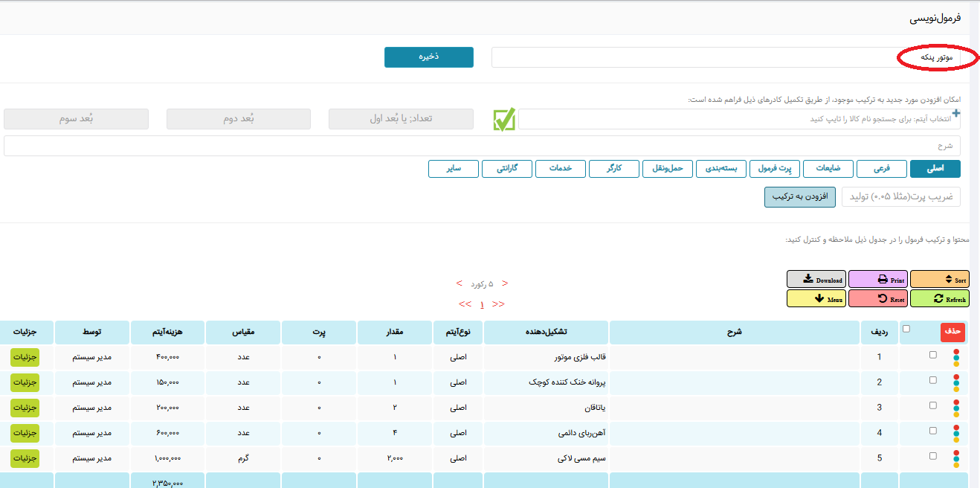Viewport: 980px width, 488px height.
Task: Click the مقدار column header
Action: coord(395,333)
